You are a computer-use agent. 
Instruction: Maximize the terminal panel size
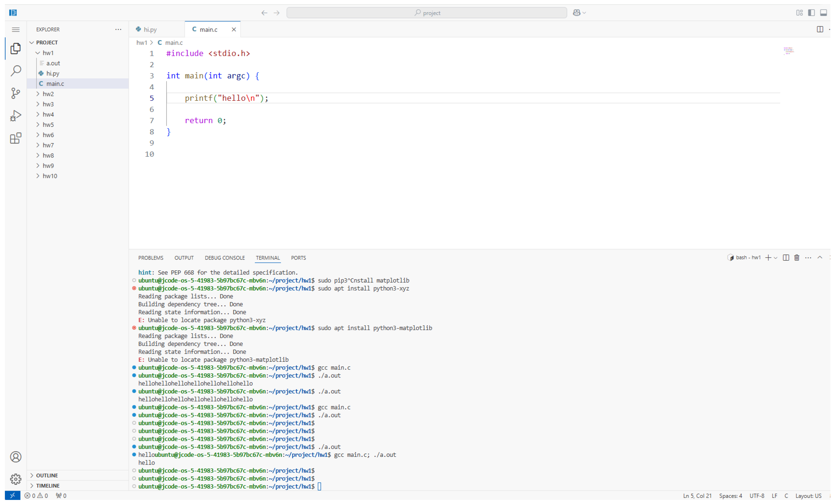coord(820,258)
